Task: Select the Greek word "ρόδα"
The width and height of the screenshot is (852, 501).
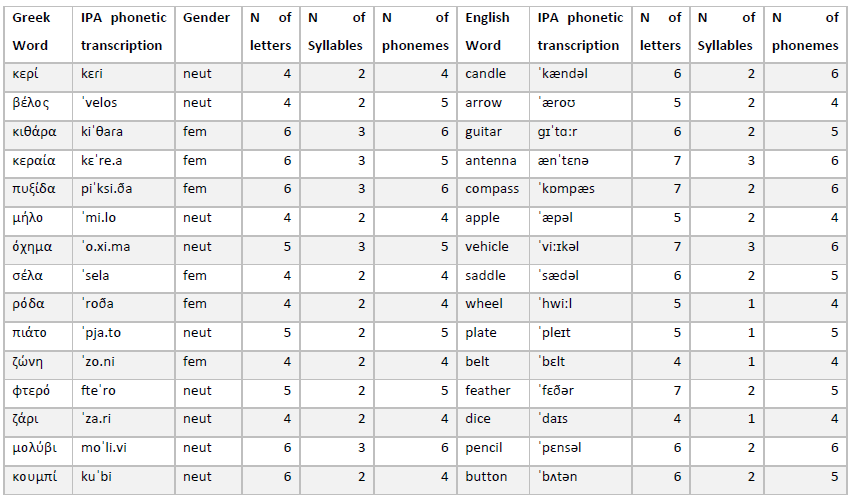Action: 28,304
